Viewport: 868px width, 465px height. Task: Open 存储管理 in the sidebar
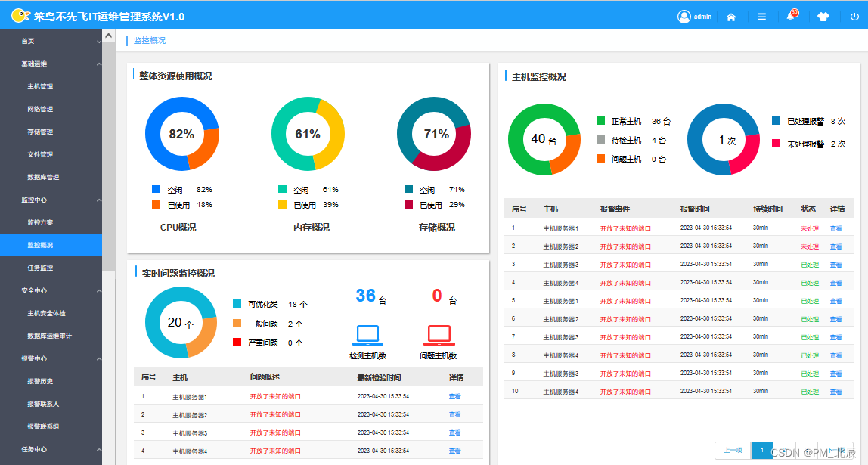40,132
